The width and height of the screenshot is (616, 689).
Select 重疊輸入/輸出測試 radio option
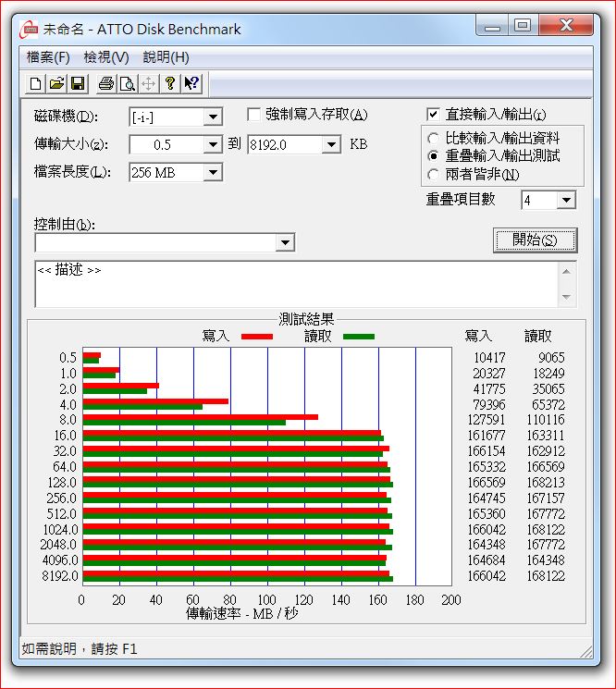[433, 156]
